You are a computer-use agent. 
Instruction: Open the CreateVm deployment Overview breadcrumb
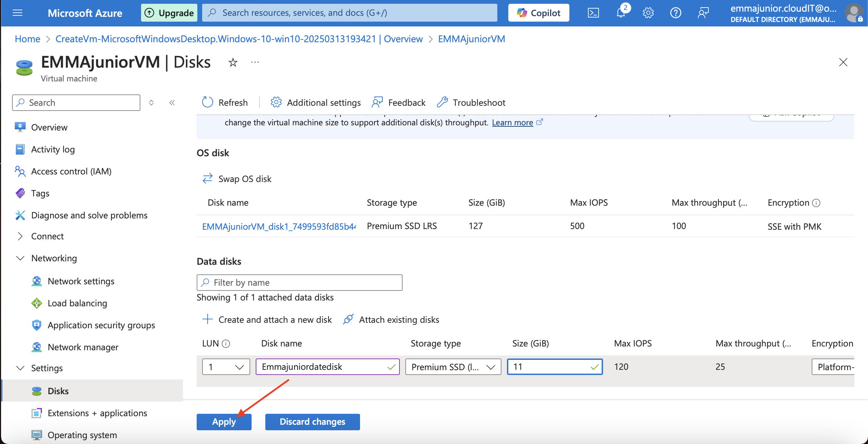click(x=239, y=39)
